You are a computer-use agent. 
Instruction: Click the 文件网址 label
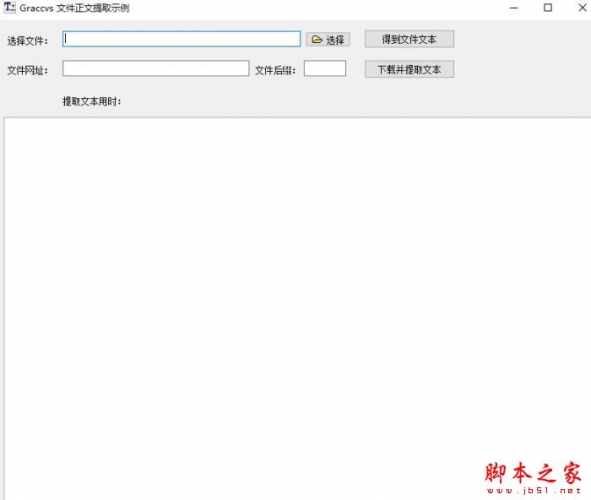tap(28, 70)
